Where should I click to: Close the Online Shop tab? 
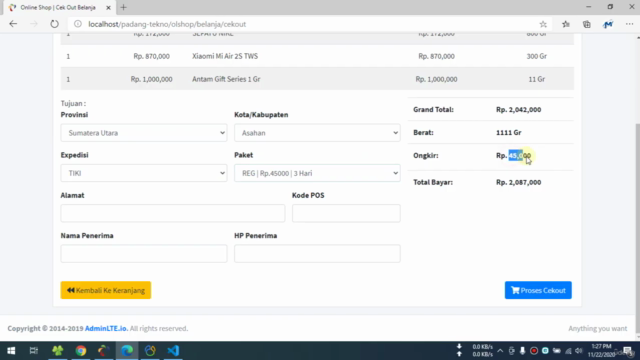point(108,7)
